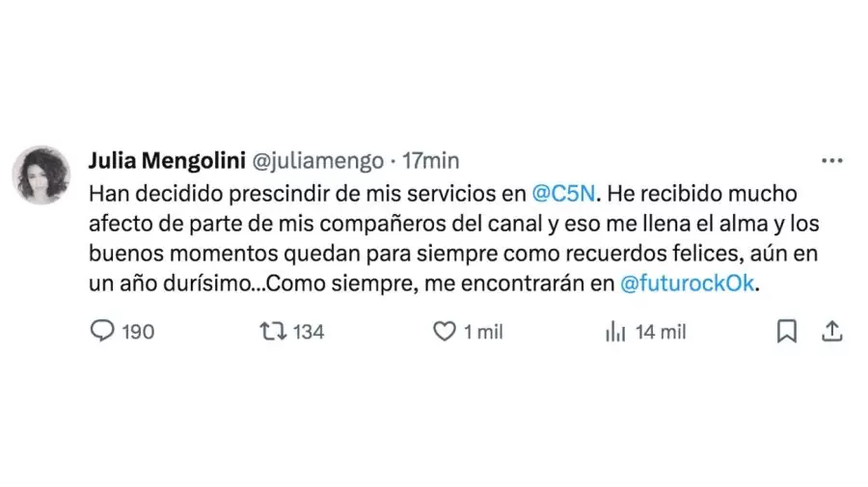This screenshot has height=487, width=868.
Task: Open the three-dot more options menu
Action: [x=831, y=161]
